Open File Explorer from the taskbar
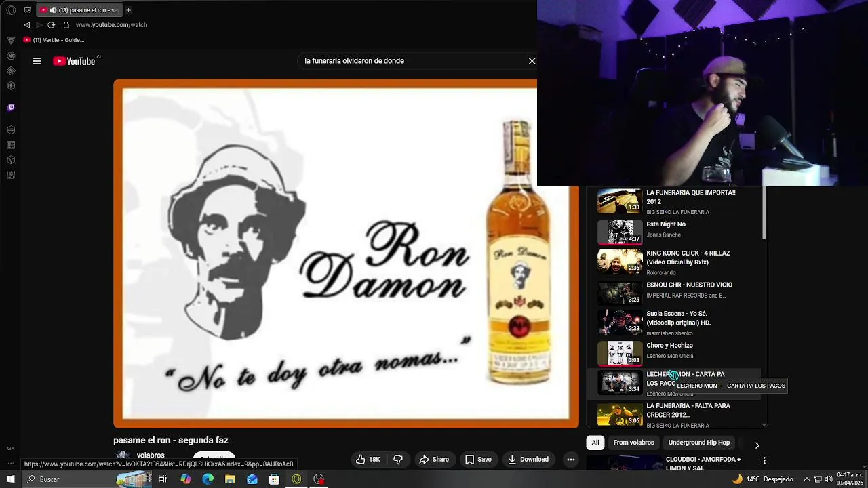Image resolution: width=868 pixels, height=488 pixels. point(230,479)
